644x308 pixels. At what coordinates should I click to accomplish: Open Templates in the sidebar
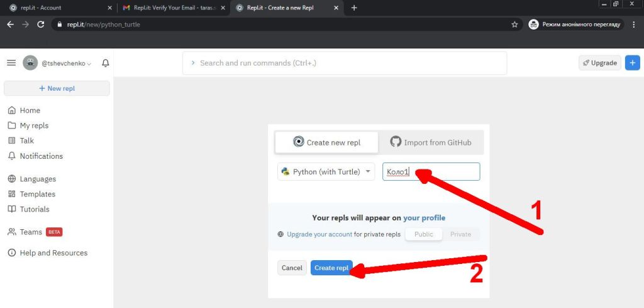coord(31,194)
